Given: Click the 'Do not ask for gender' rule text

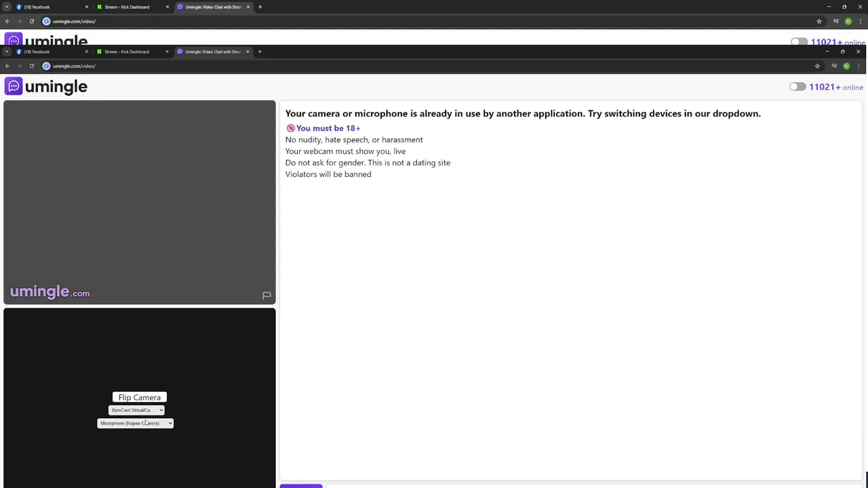Looking at the screenshot, I should [x=368, y=163].
